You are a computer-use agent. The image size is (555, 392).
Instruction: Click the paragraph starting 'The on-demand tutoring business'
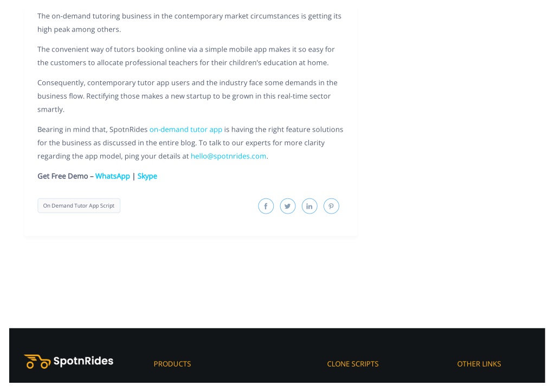pos(189,23)
